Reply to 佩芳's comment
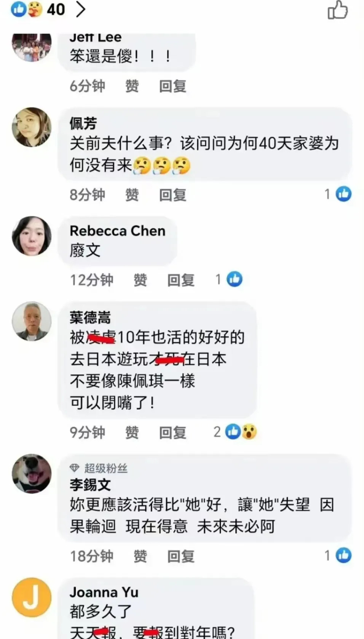Viewport: 364px width, 639px height. click(172, 195)
